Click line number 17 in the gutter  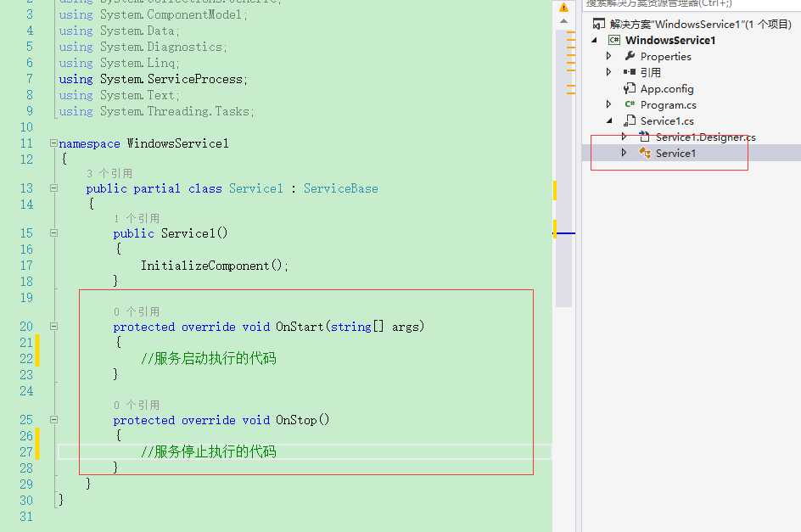pyautogui.click(x=26, y=266)
